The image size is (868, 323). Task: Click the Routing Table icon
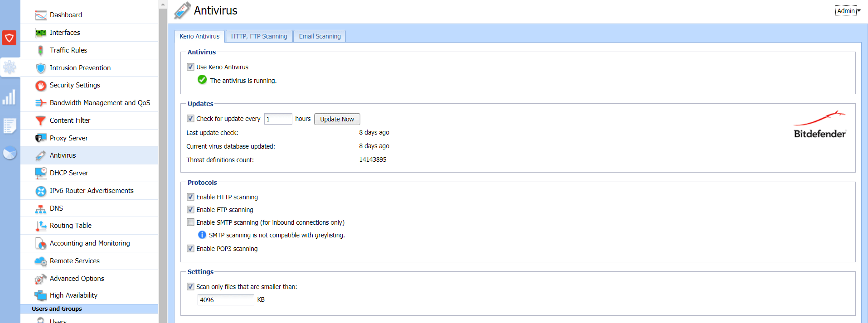(x=41, y=226)
